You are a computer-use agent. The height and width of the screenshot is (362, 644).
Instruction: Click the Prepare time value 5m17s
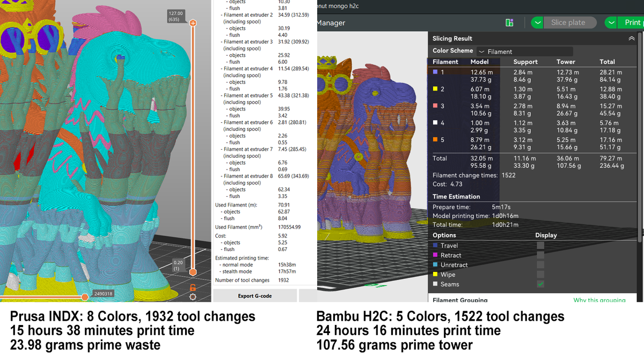click(501, 207)
